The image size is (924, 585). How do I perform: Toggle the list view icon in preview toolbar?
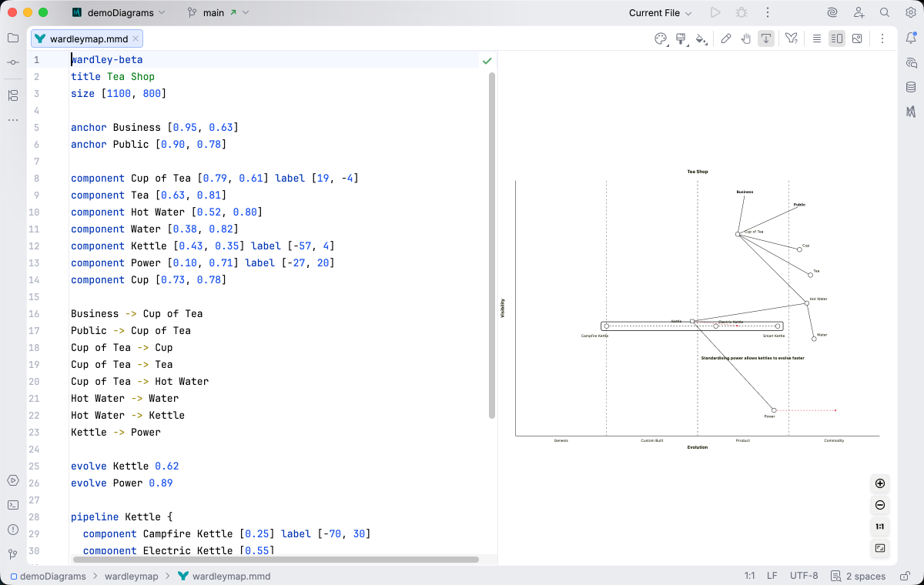(x=816, y=38)
